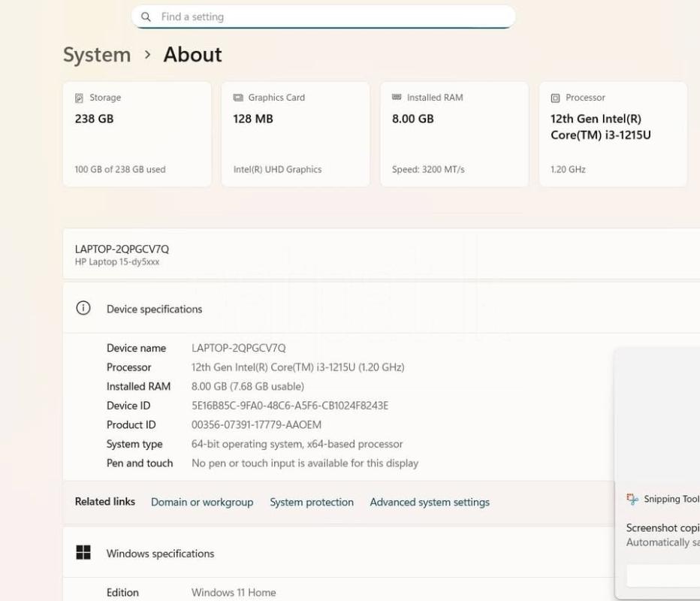Select the 100 GB of 238 GB used text

pos(120,170)
